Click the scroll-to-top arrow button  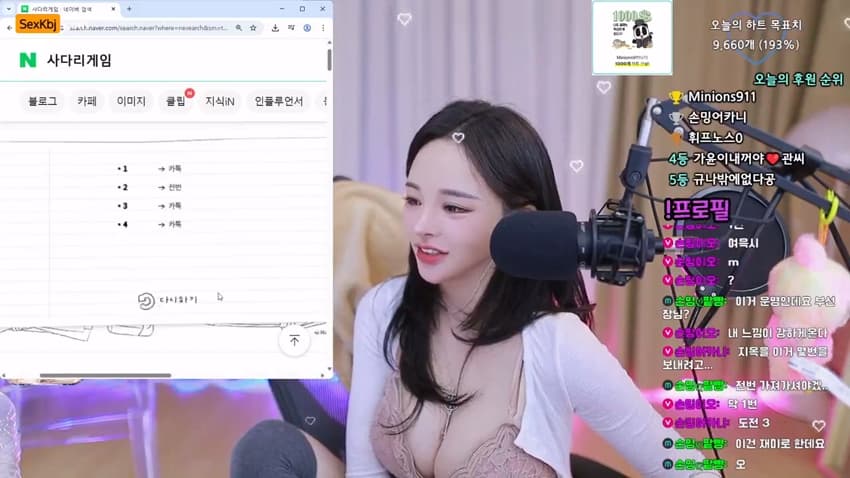294,340
